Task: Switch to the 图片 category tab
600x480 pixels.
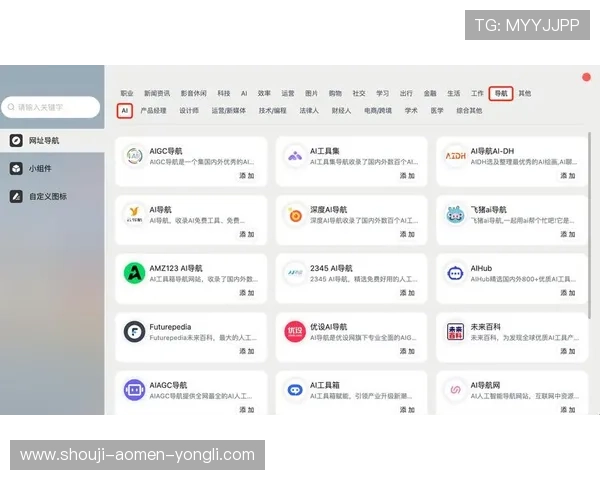Action: [311, 93]
